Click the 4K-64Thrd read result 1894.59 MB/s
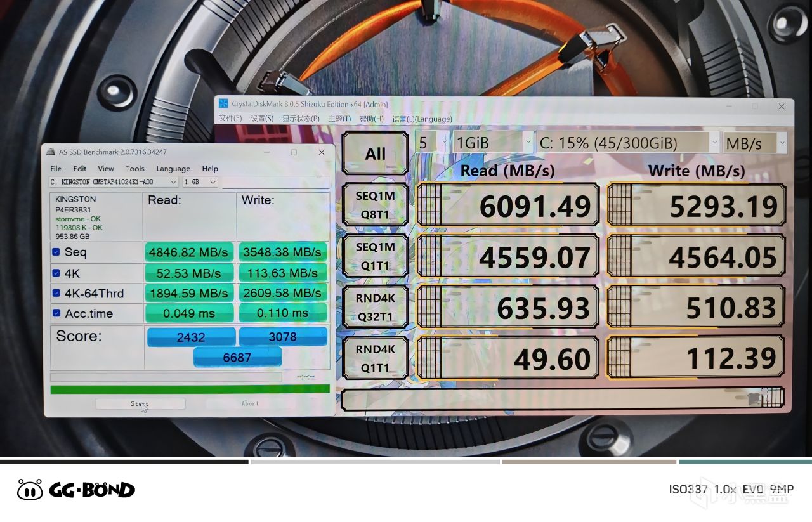 (188, 293)
